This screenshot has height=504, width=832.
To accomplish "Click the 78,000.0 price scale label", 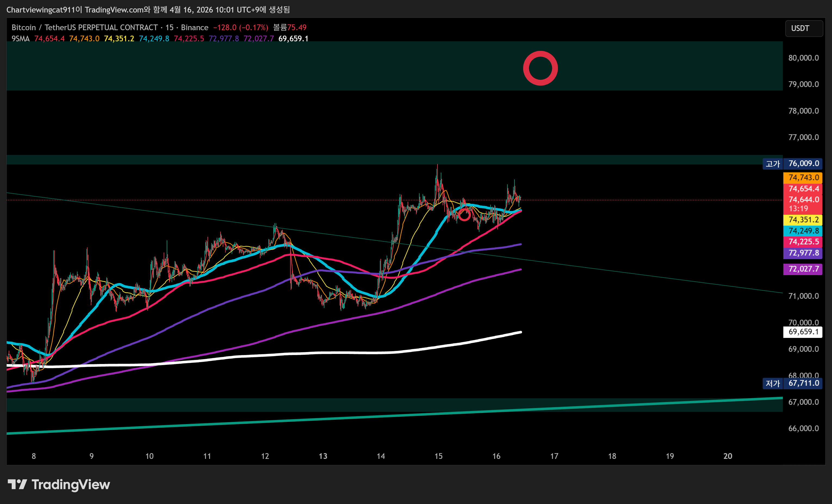I will [803, 111].
